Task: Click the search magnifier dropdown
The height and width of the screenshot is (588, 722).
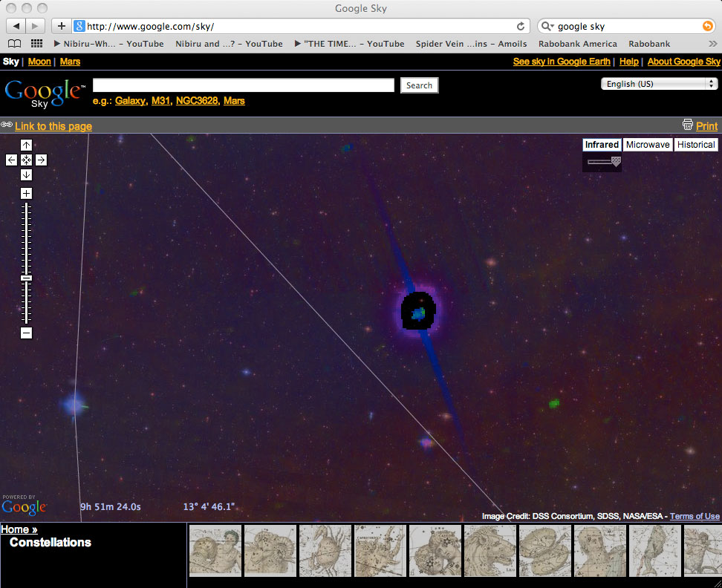Action: click(x=547, y=26)
